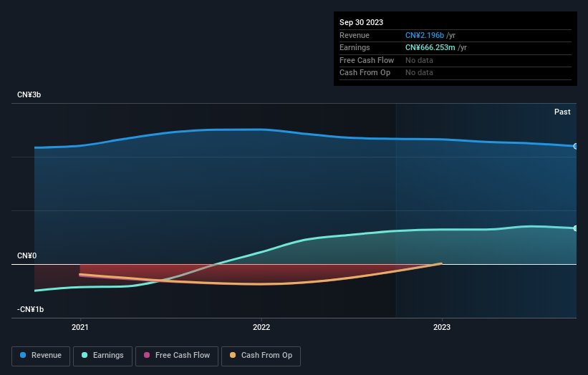This screenshot has width=588, height=375.
Task: Click the Earnings tooltip row label
Action: (x=355, y=47)
